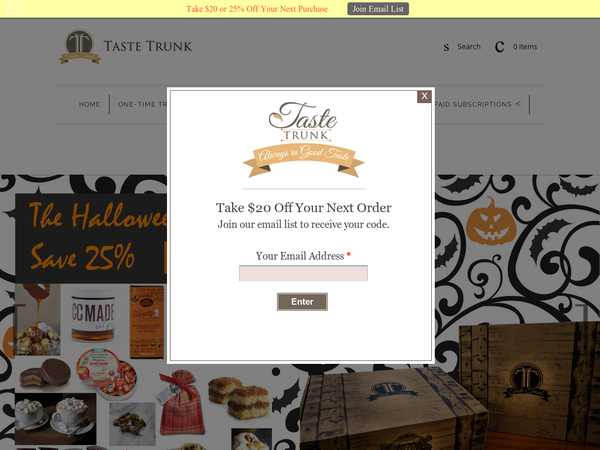
Task: Open the Taste Trunk round logo emblem
Action: point(80,47)
